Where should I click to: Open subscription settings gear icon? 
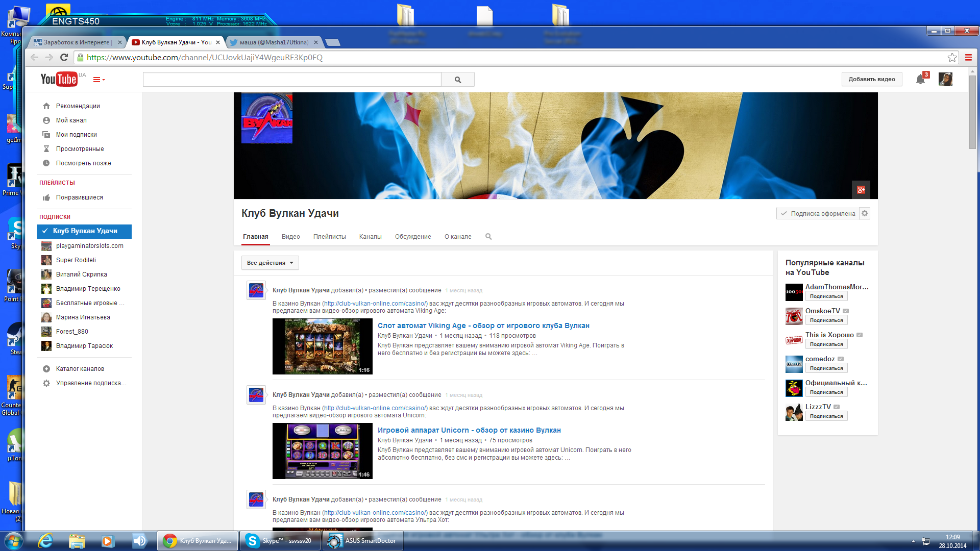pyautogui.click(x=865, y=214)
